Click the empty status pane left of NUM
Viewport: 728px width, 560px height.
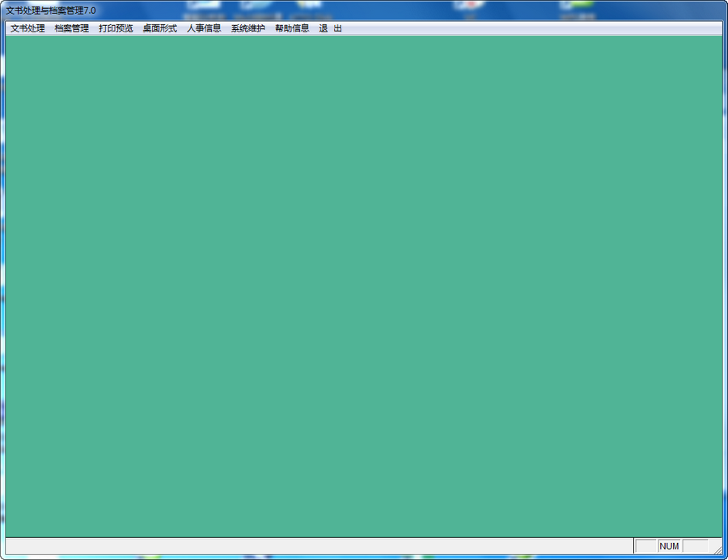pos(645,547)
